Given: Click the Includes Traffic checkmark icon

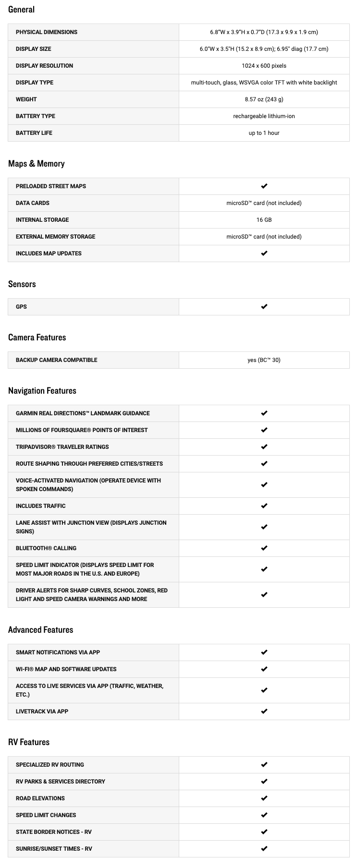Looking at the screenshot, I should tap(264, 506).
